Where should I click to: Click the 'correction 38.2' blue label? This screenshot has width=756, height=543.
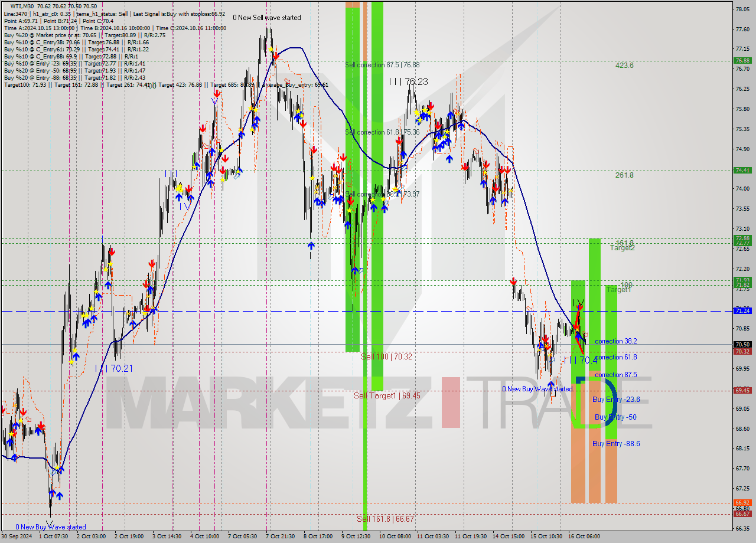tap(616, 341)
